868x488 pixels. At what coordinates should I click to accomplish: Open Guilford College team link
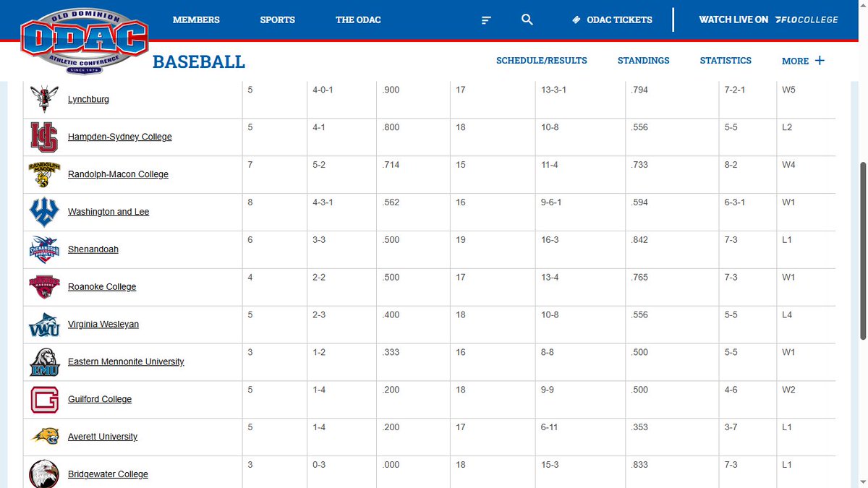tap(100, 400)
